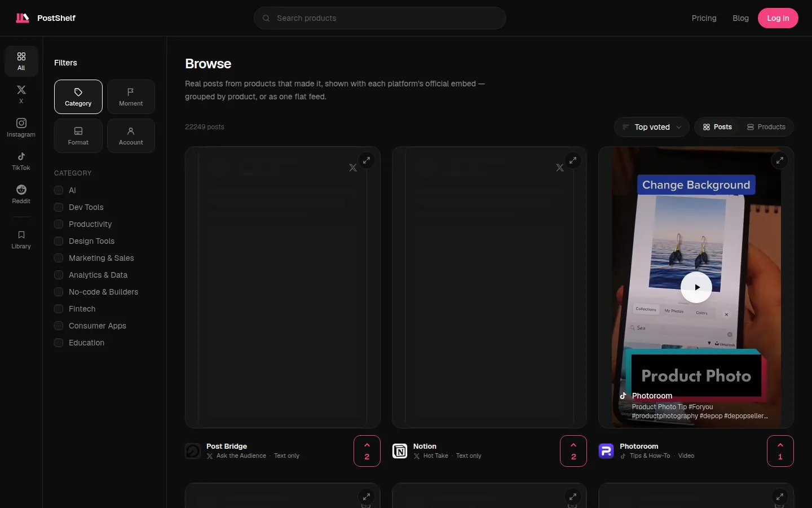Select the Posts view toggle
The width and height of the screenshot is (812, 508).
(x=717, y=127)
